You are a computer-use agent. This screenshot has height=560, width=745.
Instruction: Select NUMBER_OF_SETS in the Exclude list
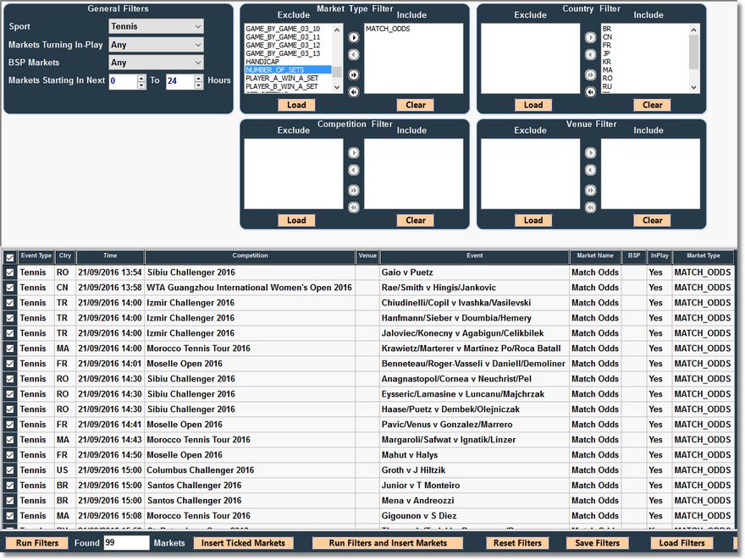(x=287, y=69)
